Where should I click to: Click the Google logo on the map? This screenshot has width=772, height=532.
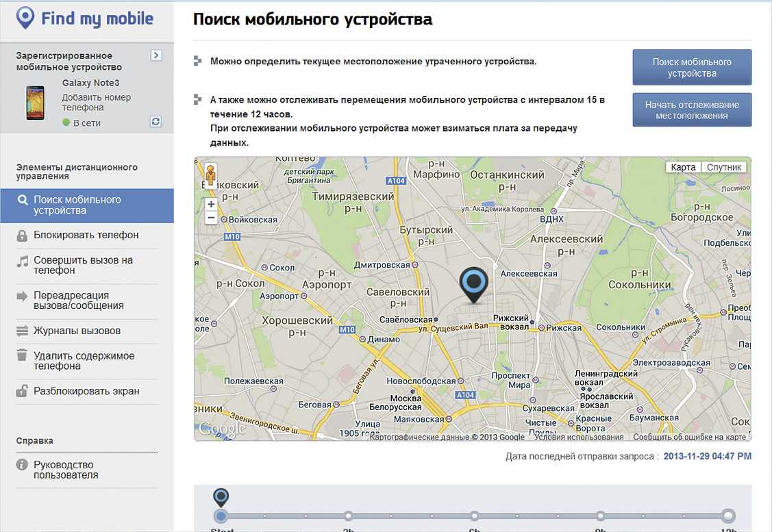coord(223,429)
